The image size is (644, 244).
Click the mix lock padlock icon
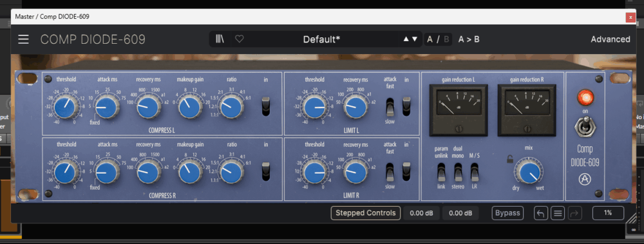(x=509, y=160)
